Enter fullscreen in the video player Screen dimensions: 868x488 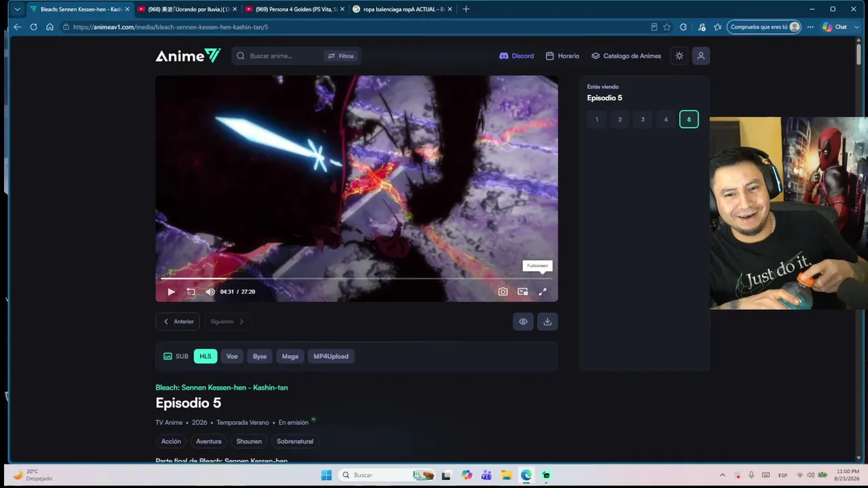click(x=542, y=292)
